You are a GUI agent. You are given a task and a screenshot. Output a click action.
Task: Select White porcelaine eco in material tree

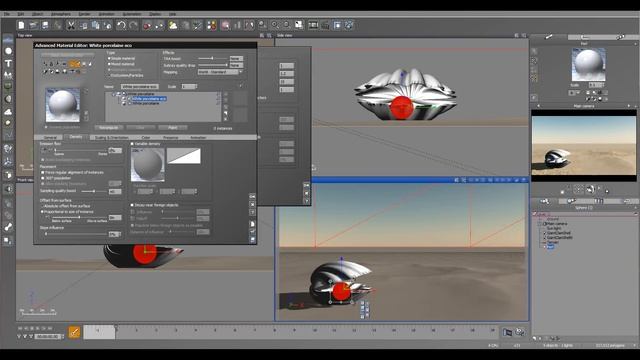coord(149,99)
